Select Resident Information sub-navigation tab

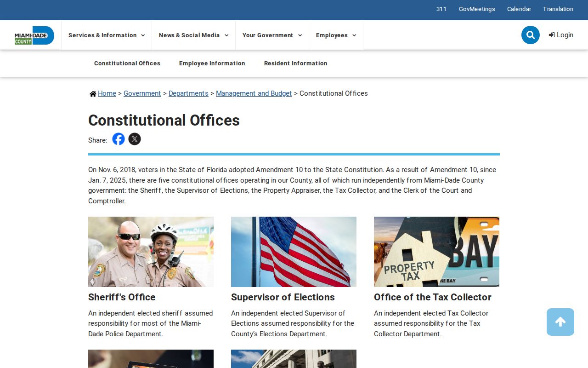(x=296, y=63)
